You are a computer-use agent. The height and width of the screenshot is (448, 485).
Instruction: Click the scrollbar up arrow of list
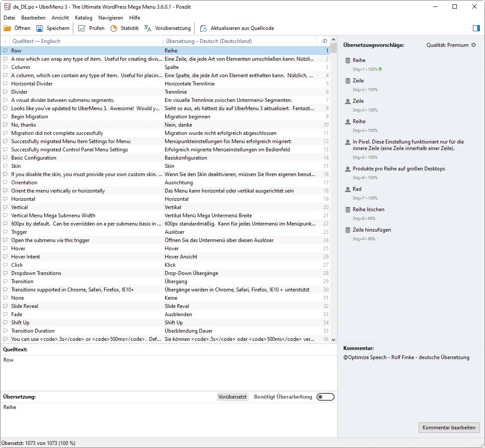[333, 39]
